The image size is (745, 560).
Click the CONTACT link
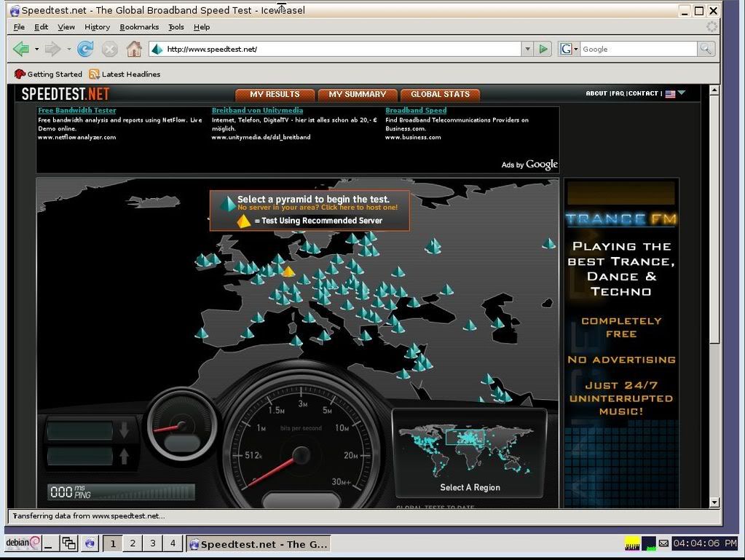pyautogui.click(x=643, y=93)
